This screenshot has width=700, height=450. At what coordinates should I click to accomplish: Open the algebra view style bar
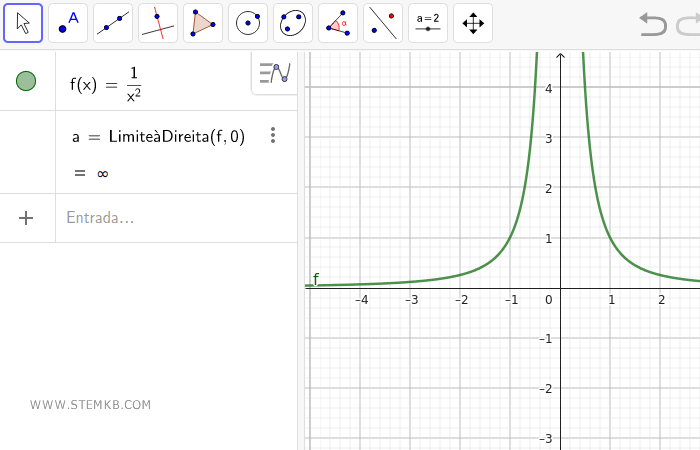tap(274, 74)
